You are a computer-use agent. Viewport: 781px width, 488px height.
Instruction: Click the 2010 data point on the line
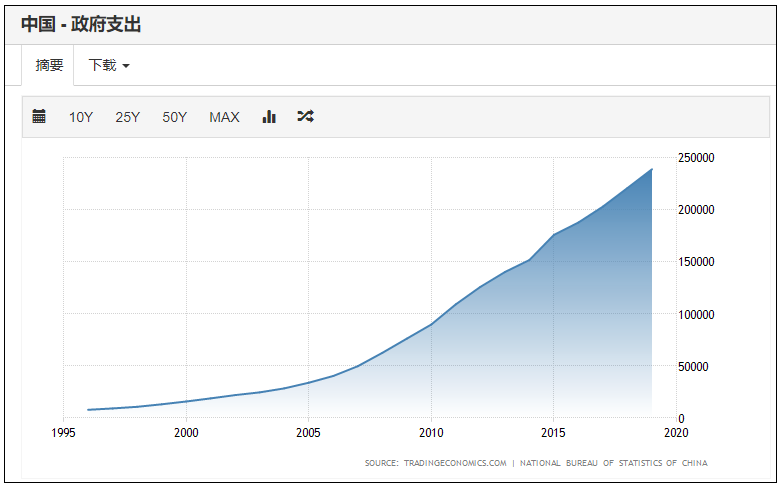point(431,324)
